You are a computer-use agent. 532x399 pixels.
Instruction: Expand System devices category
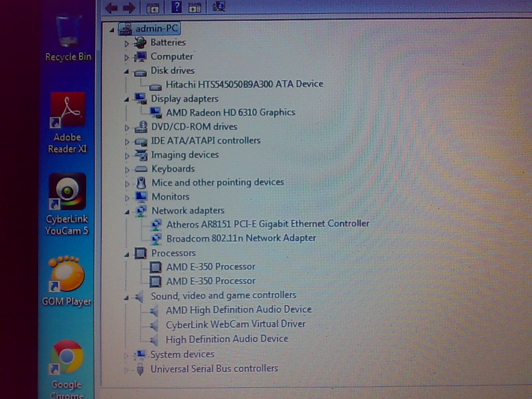126,356
